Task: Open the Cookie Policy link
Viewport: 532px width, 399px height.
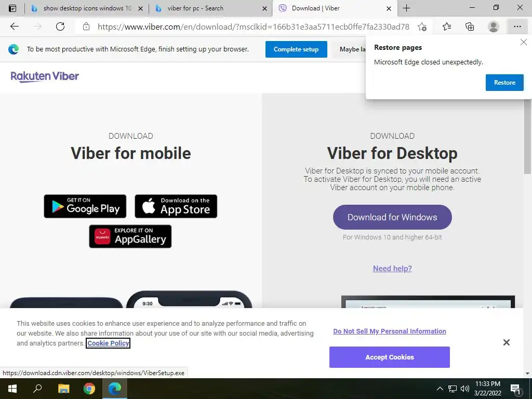Action: pos(108,343)
